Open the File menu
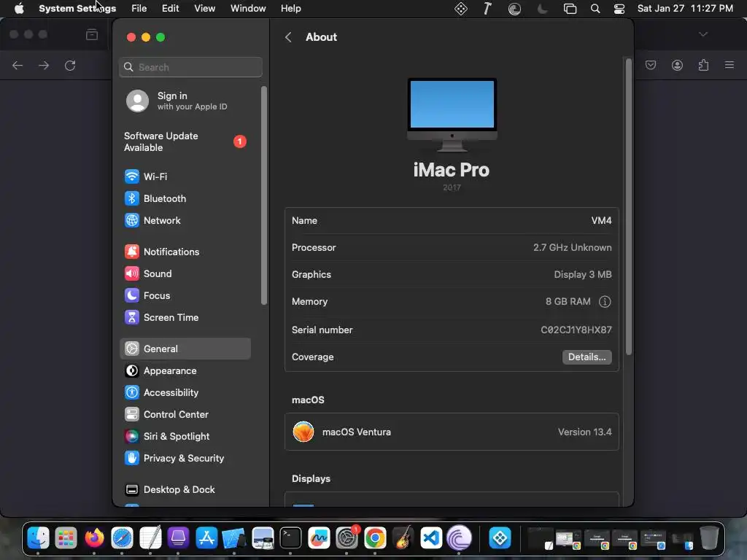 click(x=139, y=9)
